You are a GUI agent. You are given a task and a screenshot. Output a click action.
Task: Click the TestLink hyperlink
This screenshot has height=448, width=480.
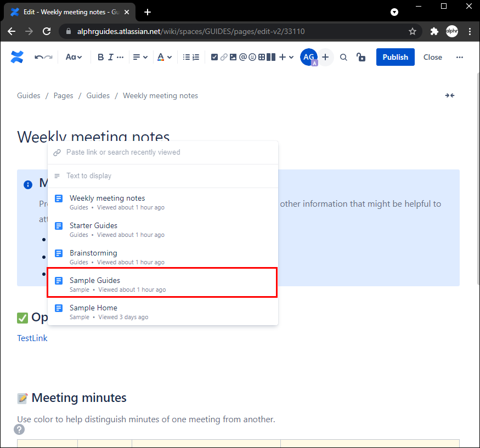(32, 338)
